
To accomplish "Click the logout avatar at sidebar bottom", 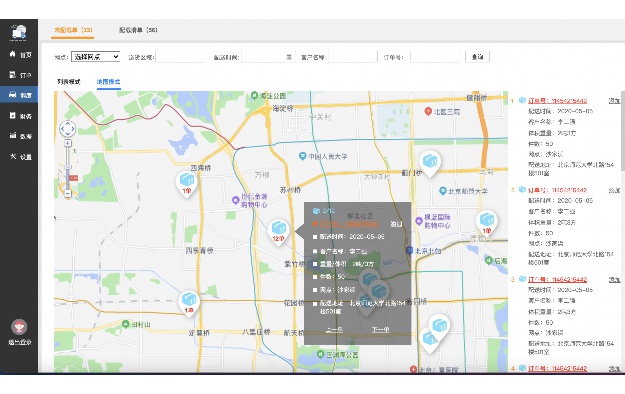I will pyautogui.click(x=19, y=327).
